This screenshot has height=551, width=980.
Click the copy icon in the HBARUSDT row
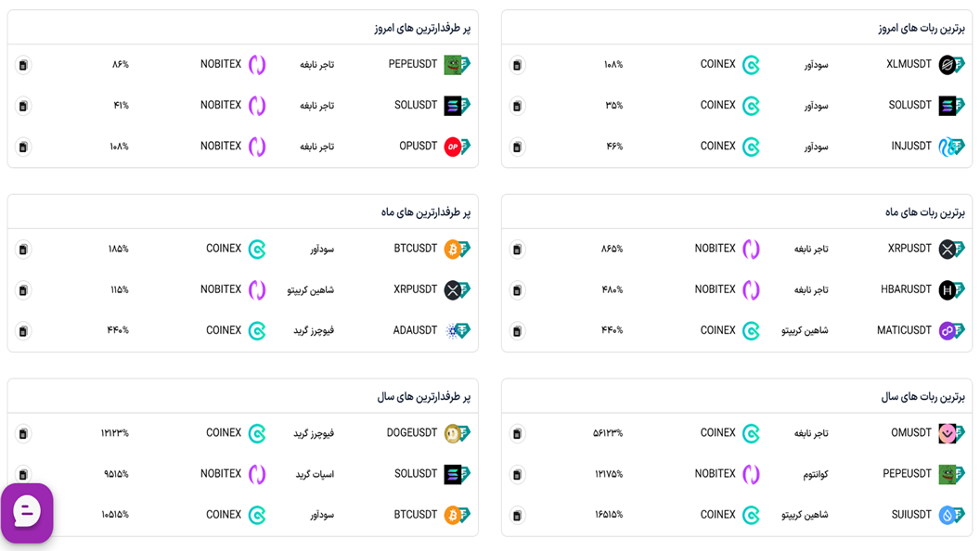coord(517,289)
